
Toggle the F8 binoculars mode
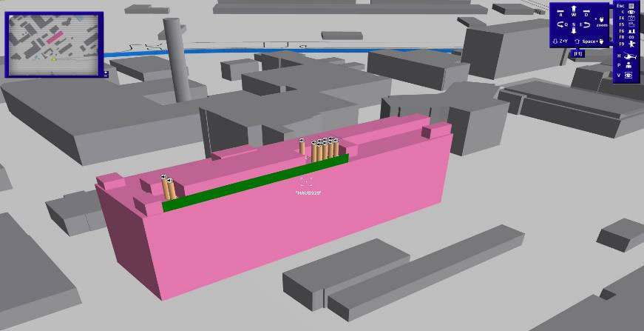631,36
